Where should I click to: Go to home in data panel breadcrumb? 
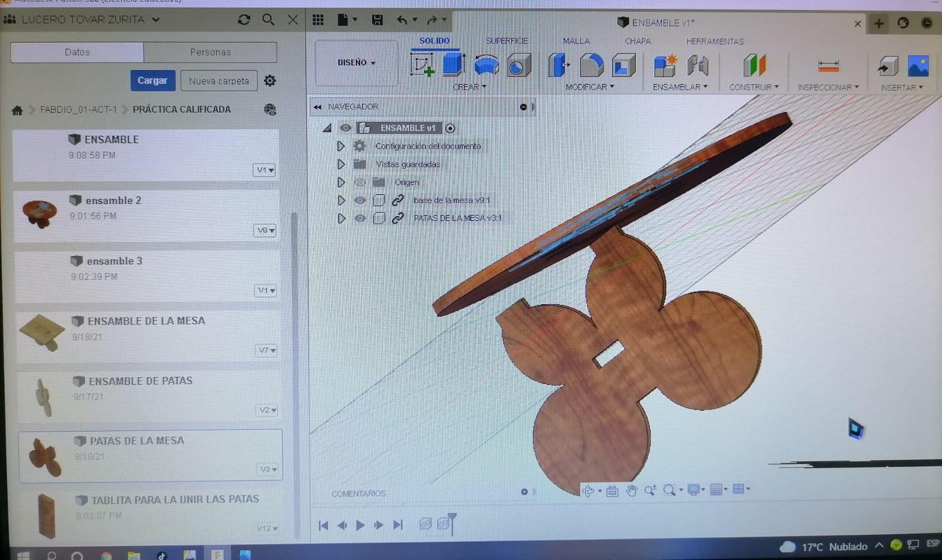(x=17, y=110)
